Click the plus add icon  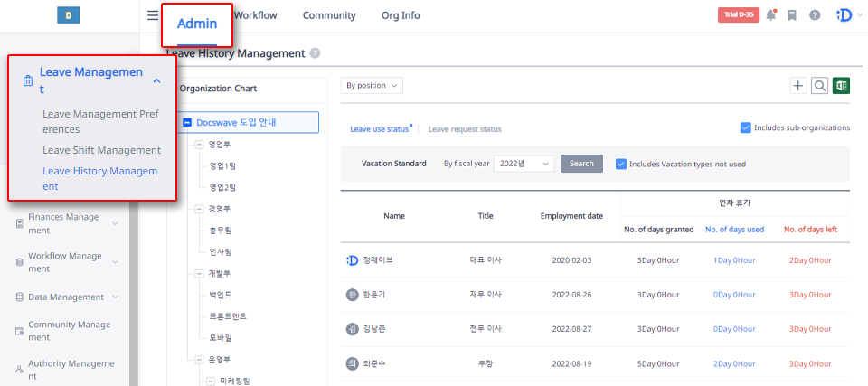798,86
